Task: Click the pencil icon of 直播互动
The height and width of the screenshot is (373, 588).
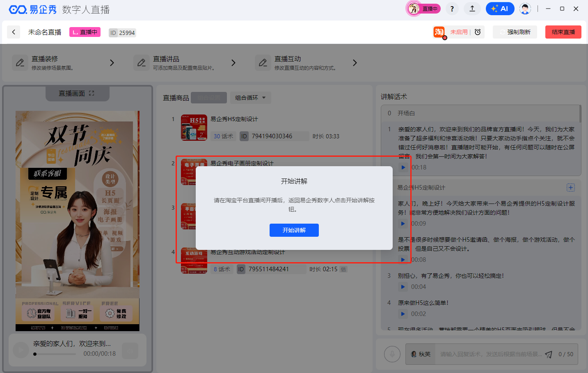Action: click(263, 63)
